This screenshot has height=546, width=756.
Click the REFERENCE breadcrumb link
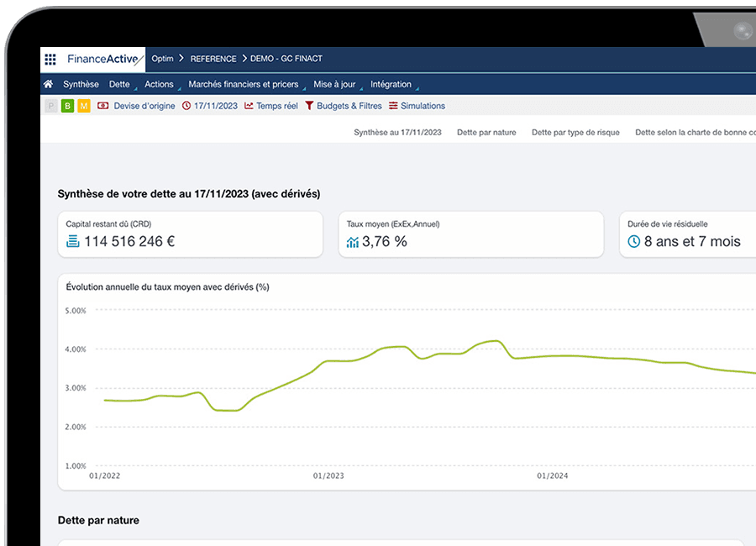(213, 59)
